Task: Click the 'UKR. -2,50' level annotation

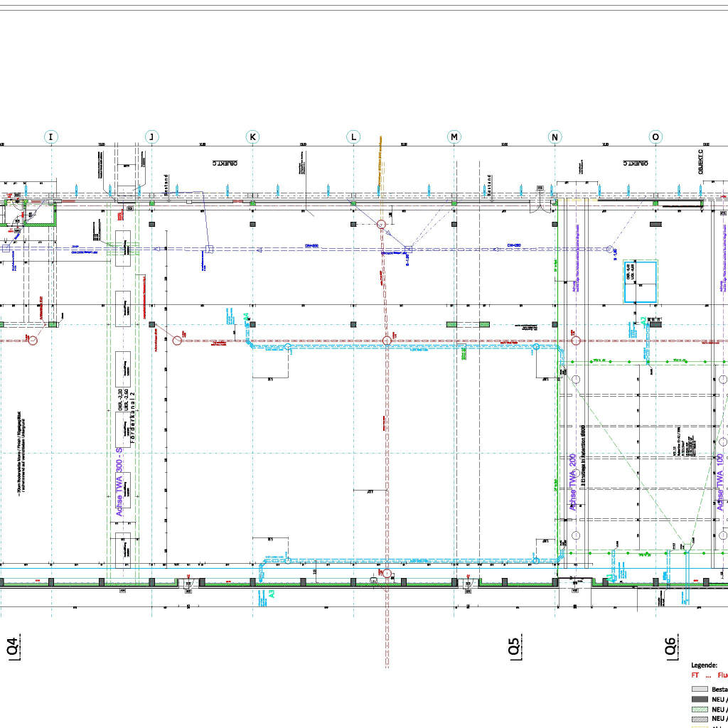Action: [126, 400]
